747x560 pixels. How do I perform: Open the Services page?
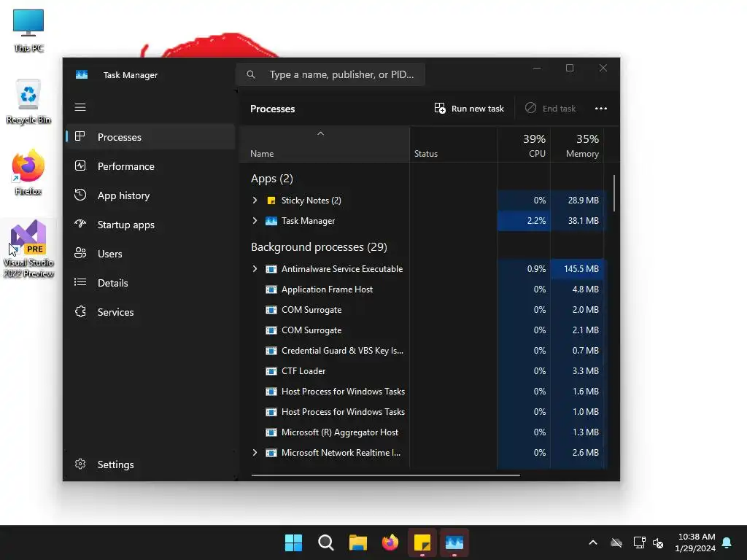click(150, 312)
